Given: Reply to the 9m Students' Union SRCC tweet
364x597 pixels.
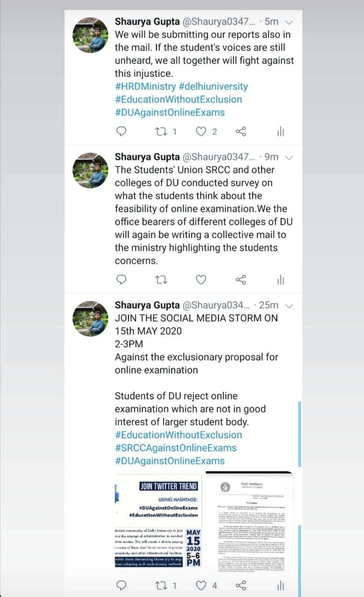Looking at the screenshot, I should [x=122, y=280].
